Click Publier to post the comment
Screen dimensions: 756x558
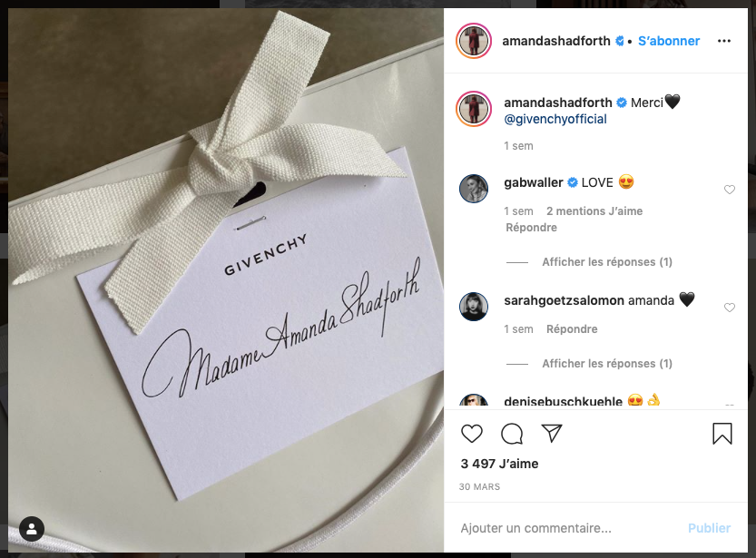(x=709, y=528)
